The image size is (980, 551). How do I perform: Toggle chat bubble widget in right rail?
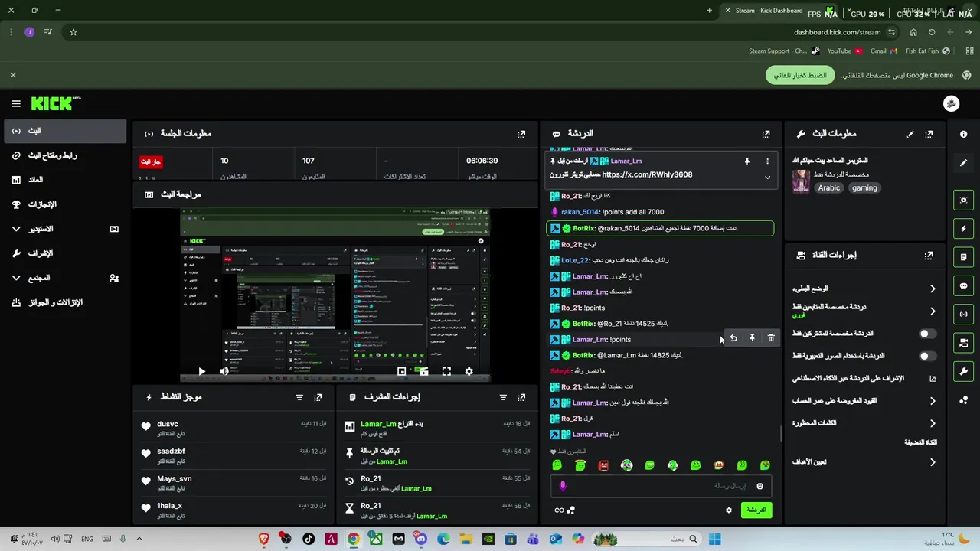tap(963, 285)
